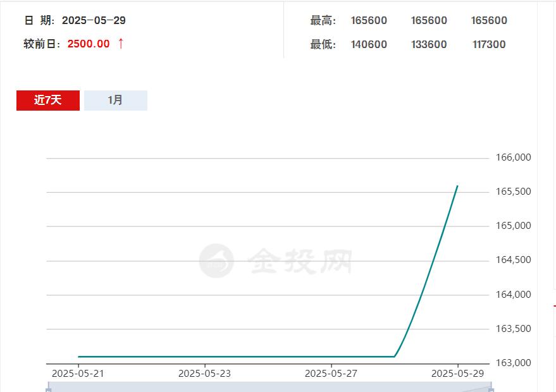Click the 2025-05-27 x-axis label
The width and height of the screenshot is (556, 392).
pyautogui.click(x=331, y=374)
